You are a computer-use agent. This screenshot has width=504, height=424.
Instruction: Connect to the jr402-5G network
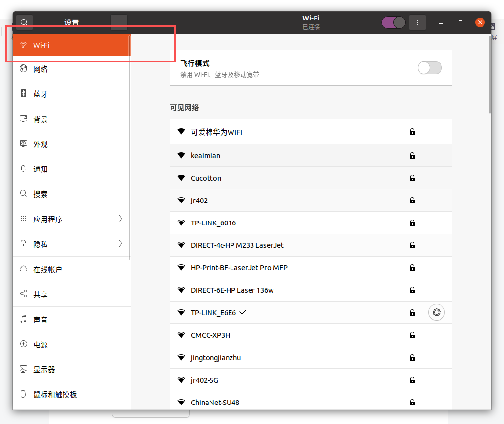(x=311, y=380)
